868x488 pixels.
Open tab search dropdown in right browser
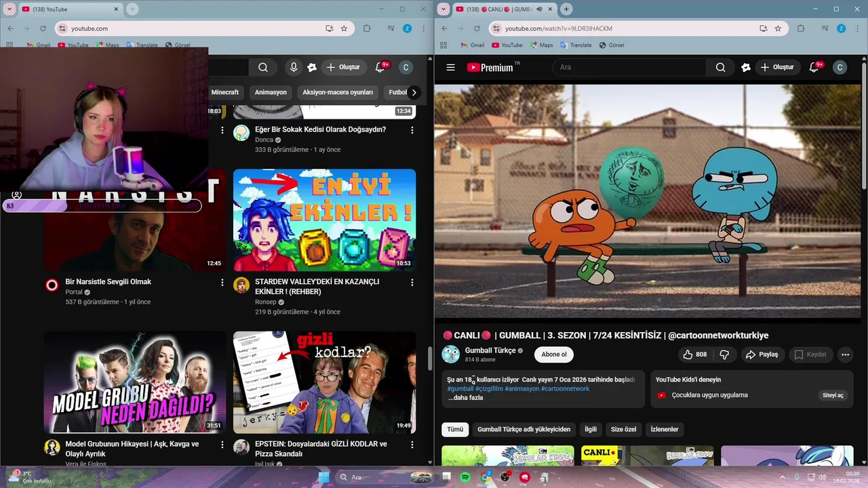(443, 9)
